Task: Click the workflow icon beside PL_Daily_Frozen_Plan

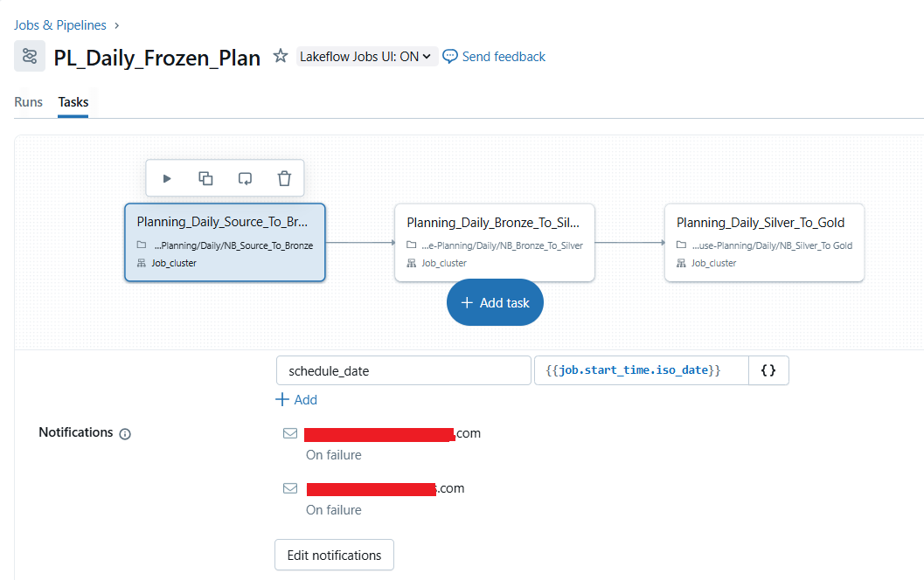Action: click(x=30, y=56)
